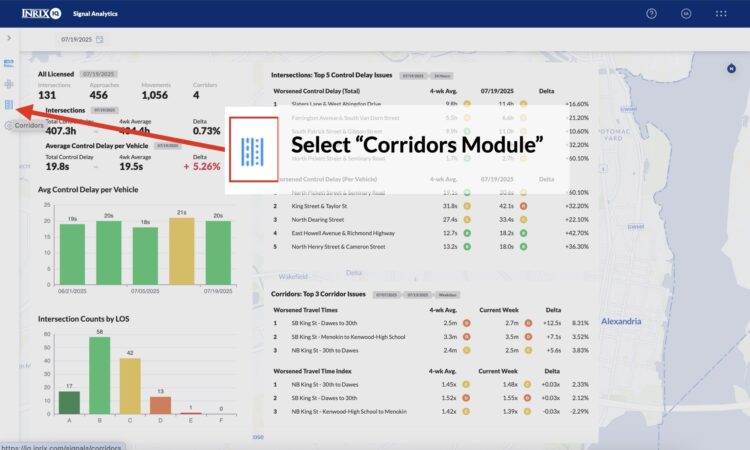Image resolution: width=750 pixels, height=450 pixels.
Task: Click the 19.8s total control delay value
Action: click(57, 166)
